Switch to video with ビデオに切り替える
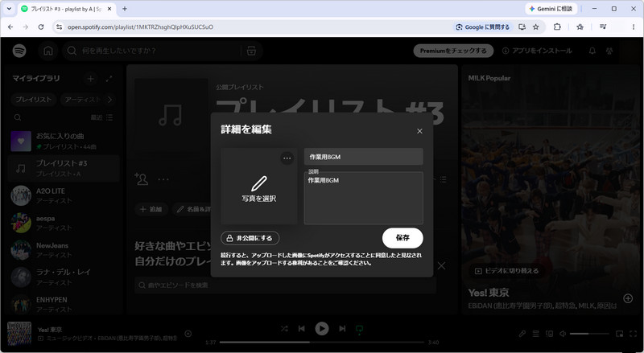Viewport: 644px width, 353px height. point(506,271)
